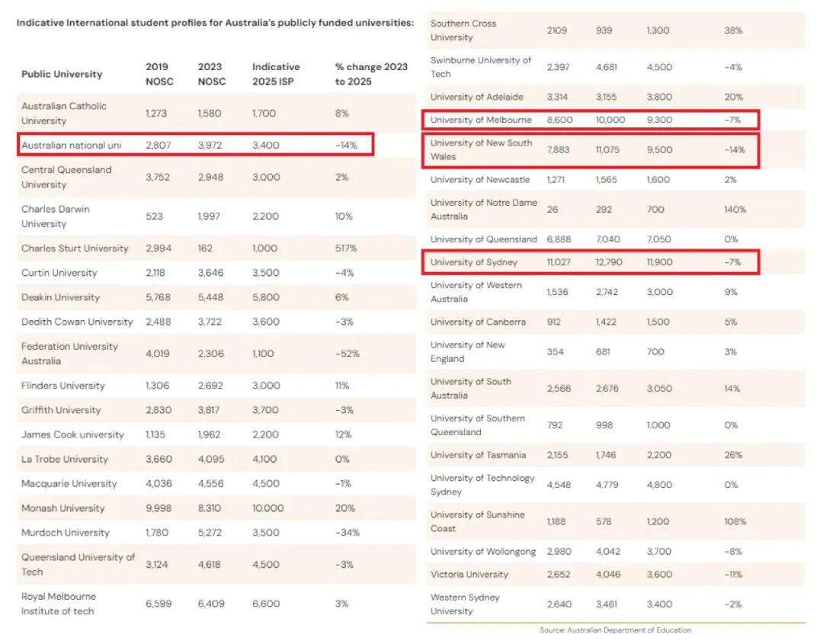
Task: Select the University of Sydney 12,790 value
Action: click(609, 262)
